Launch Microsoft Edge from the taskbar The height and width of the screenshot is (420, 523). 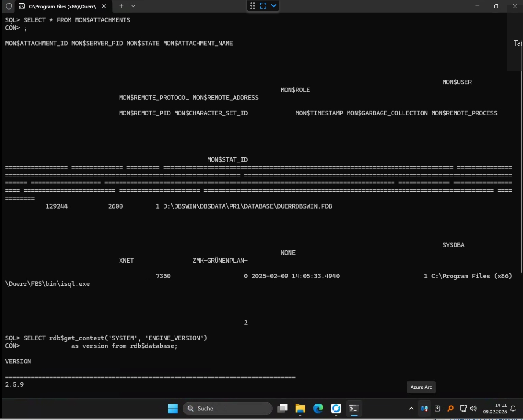pos(318,408)
